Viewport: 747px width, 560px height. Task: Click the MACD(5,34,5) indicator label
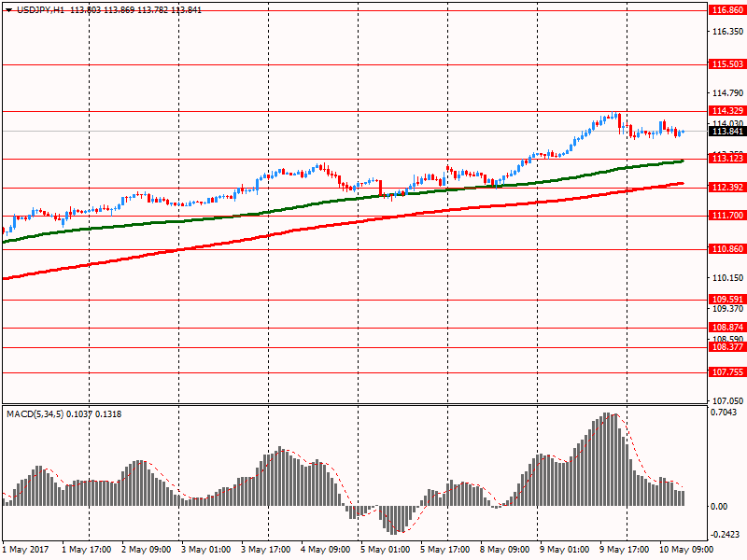tap(35, 414)
